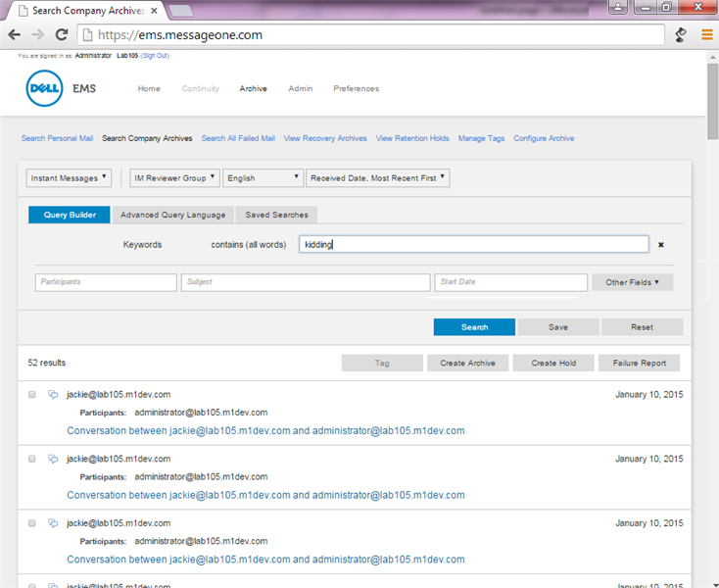The width and height of the screenshot is (719, 588).
Task: Click the vertical page scrollbar thumb
Action: click(x=712, y=101)
